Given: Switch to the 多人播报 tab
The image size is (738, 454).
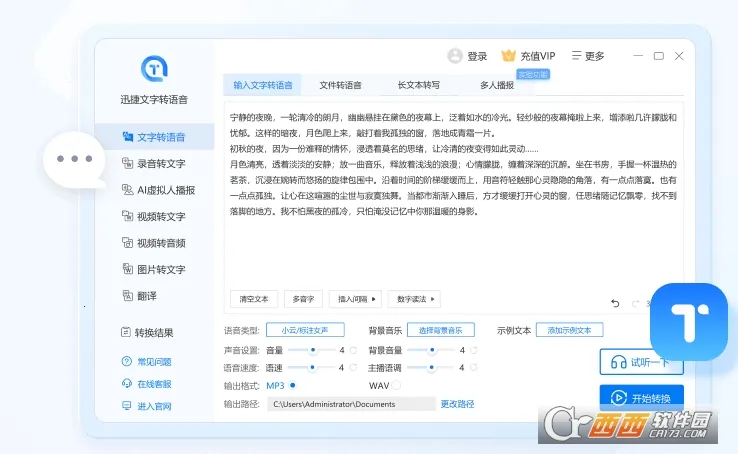Looking at the screenshot, I should (x=496, y=85).
